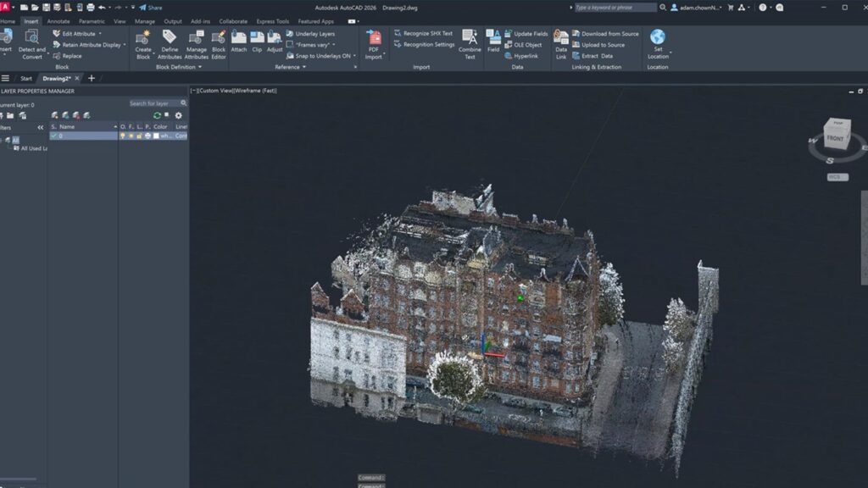868x488 pixels.
Task: Toggle the lock icon for layer 0
Action: point(140,136)
